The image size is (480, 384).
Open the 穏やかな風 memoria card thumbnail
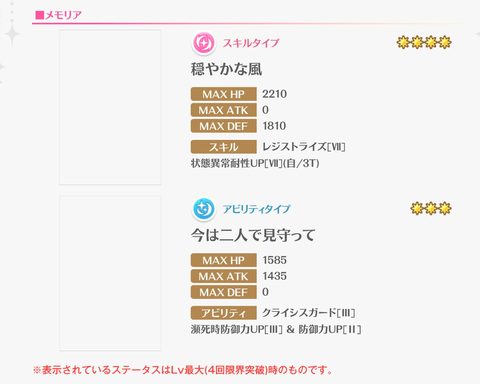click(110, 107)
